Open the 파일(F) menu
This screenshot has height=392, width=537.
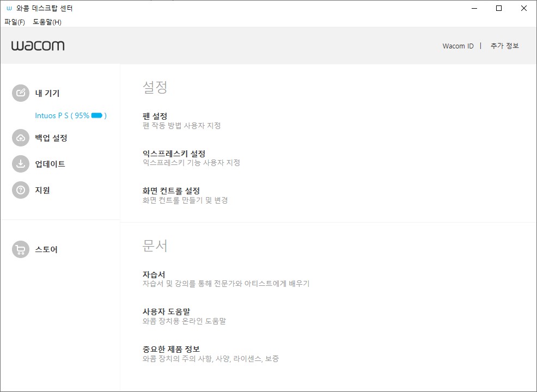[x=15, y=22]
